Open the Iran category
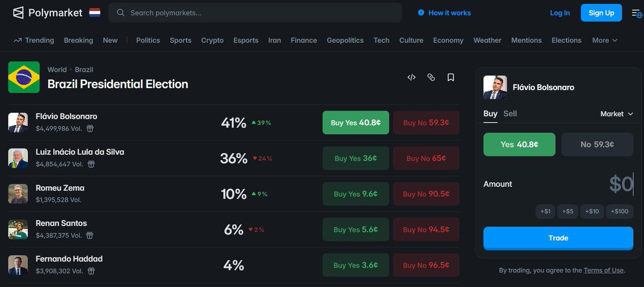Screen dimensions: 644x287 click(275, 40)
